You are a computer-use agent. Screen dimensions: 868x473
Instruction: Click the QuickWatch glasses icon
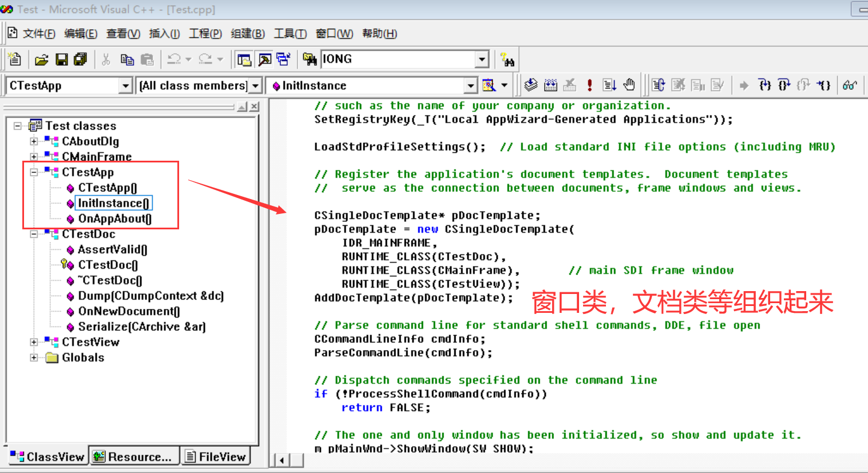click(850, 85)
